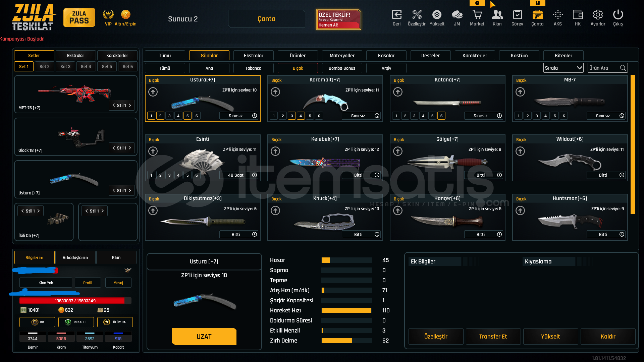The width and height of the screenshot is (644, 362).
Task: Click the Geri back icon
Action: [x=396, y=15]
